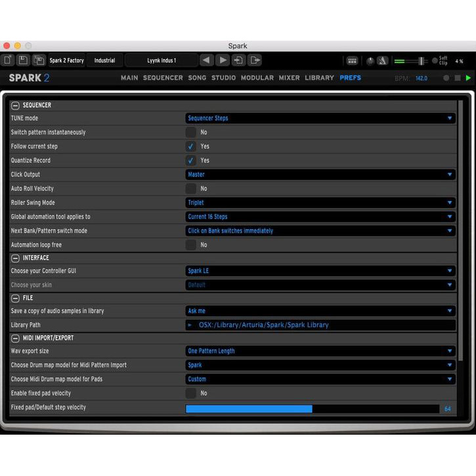The height and width of the screenshot is (476, 476).
Task: Open the TUNE mode dropdown
Action: [x=320, y=118]
